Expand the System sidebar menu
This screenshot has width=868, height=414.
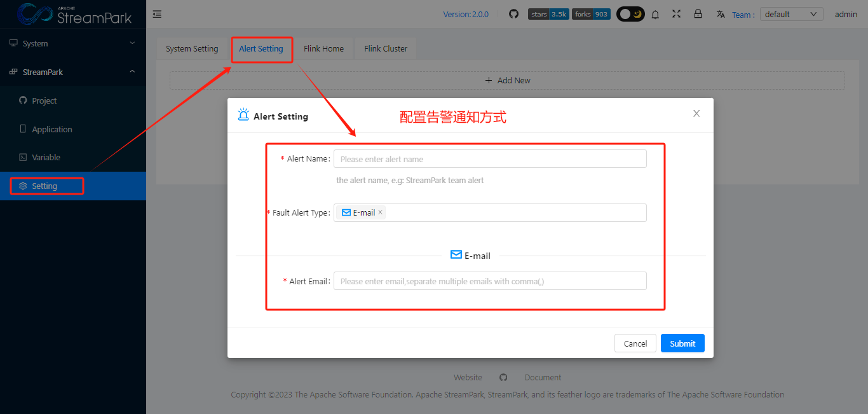(73, 43)
